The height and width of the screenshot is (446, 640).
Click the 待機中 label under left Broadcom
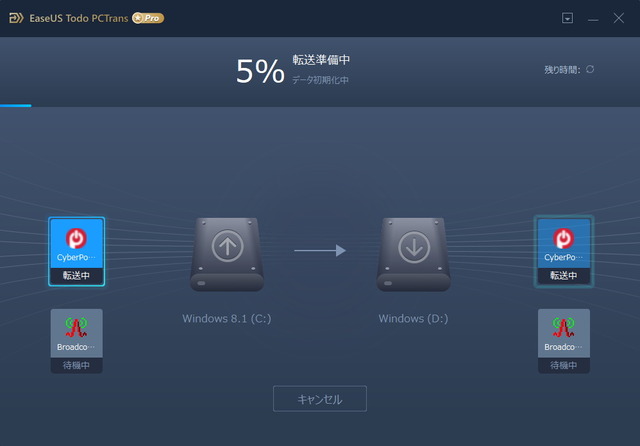pyautogui.click(x=76, y=365)
